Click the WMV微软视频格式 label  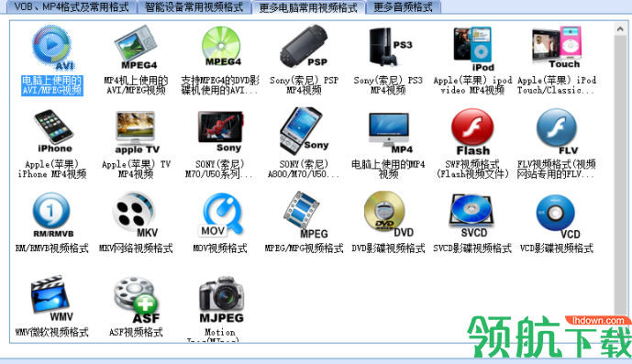click(52, 332)
